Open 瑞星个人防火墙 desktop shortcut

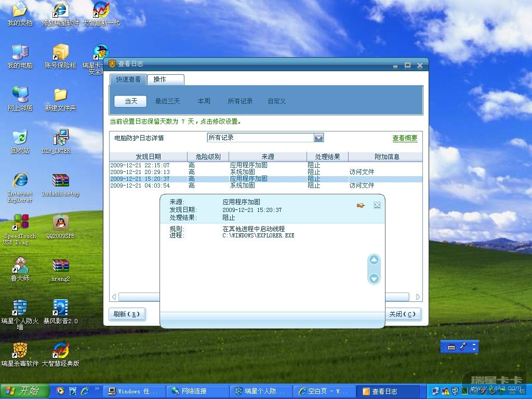pos(20,309)
